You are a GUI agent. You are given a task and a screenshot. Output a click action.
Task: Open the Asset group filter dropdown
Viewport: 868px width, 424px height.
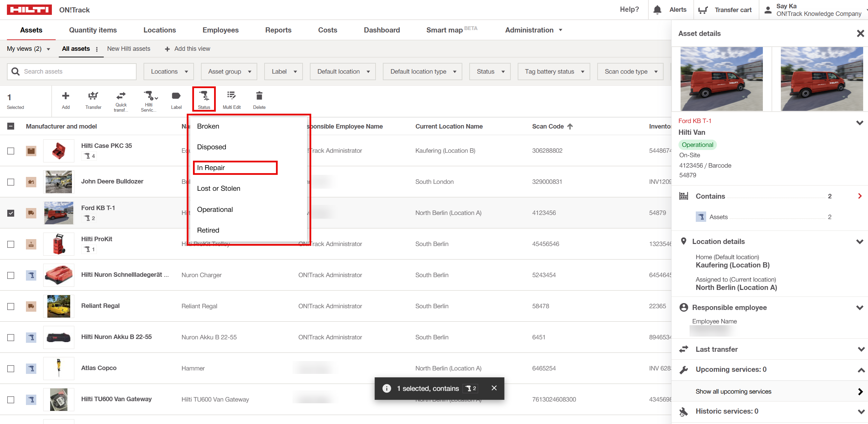(x=229, y=72)
